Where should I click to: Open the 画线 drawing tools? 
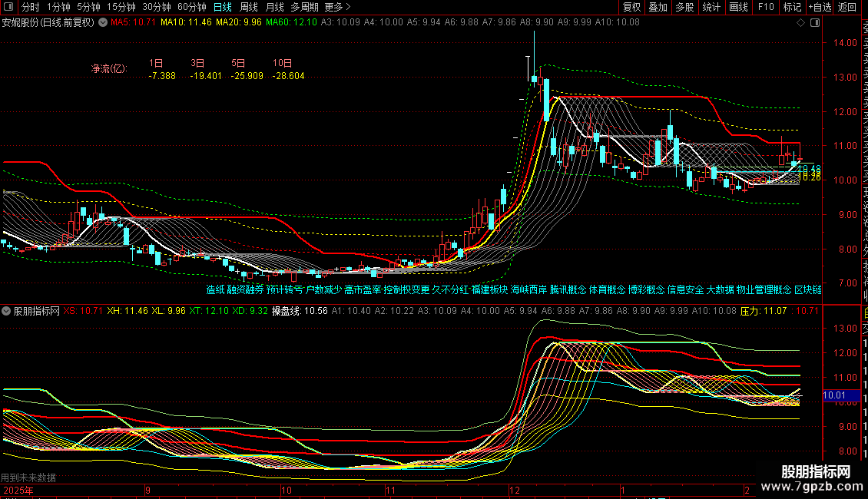click(x=738, y=7)
